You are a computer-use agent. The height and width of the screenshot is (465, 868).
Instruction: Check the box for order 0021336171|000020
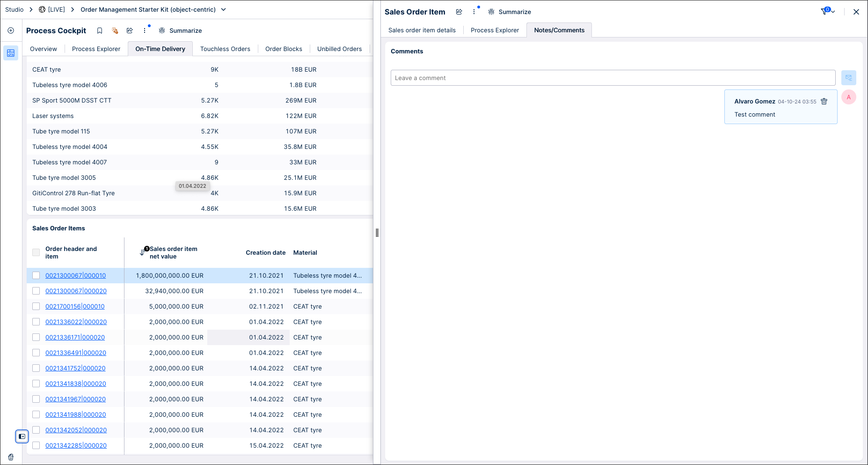(36, 337)
